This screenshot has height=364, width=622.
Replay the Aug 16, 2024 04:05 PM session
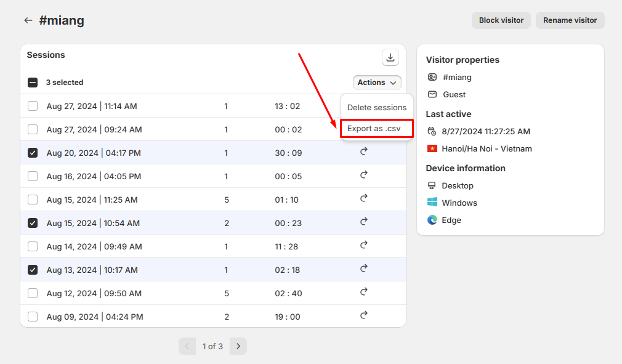point(364,175)
